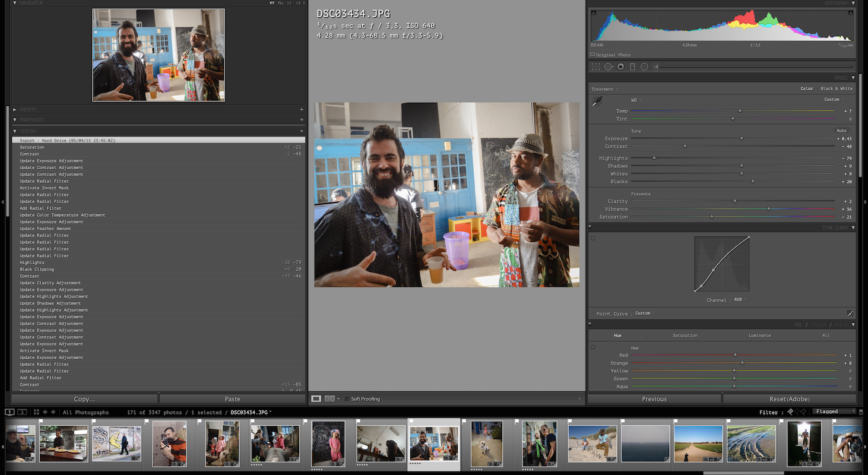Click the Auto tone button
Screen dimensions: 868x475
(841, 131)
